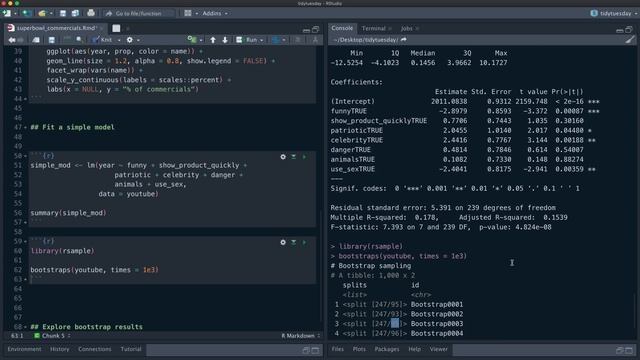The image size is (640, 360).
Task: Click the Run button
Action: 247,40
